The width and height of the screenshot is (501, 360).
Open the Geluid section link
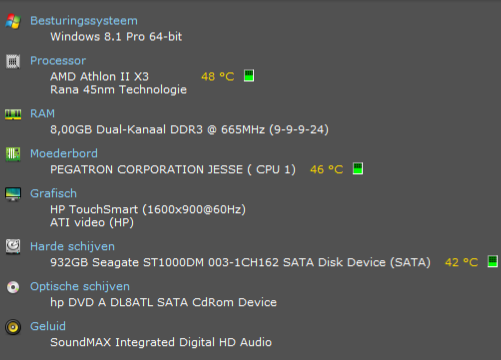coord(48,326)
